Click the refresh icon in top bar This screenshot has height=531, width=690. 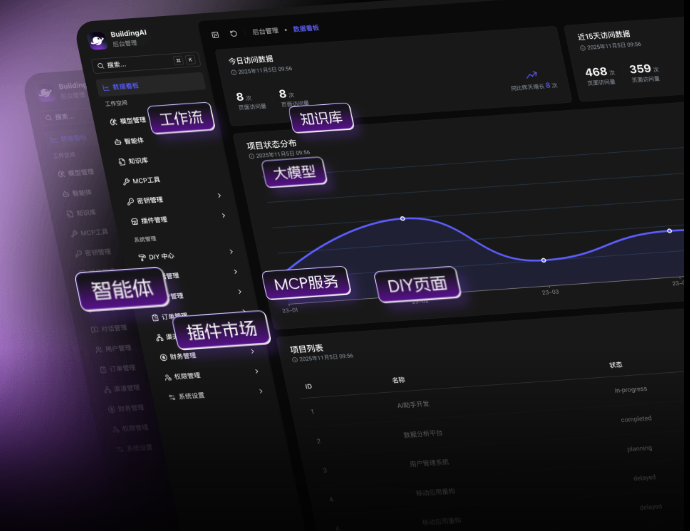click(x=233, y=33)
